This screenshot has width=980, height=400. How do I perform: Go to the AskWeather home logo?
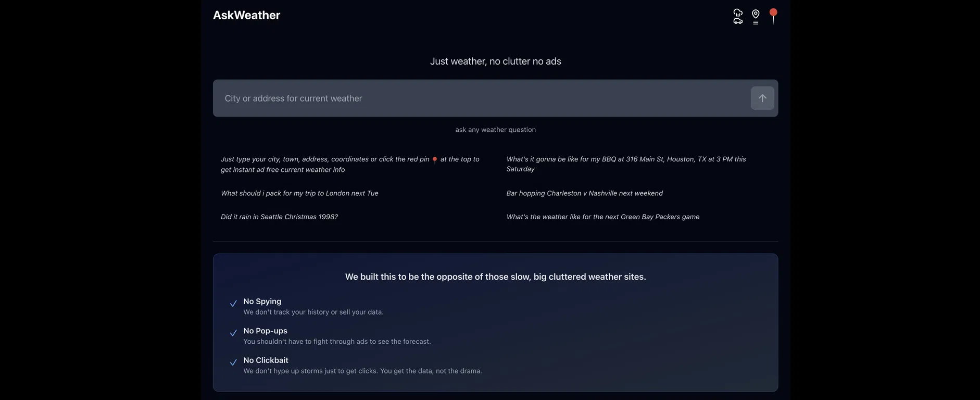tap(246, 15)
